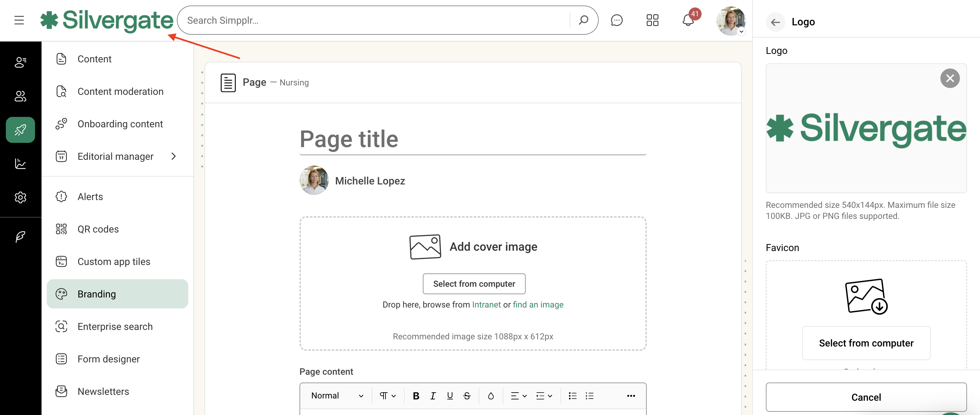
Task: Toggle italic formatting in editor
Action: coord(433,396)
